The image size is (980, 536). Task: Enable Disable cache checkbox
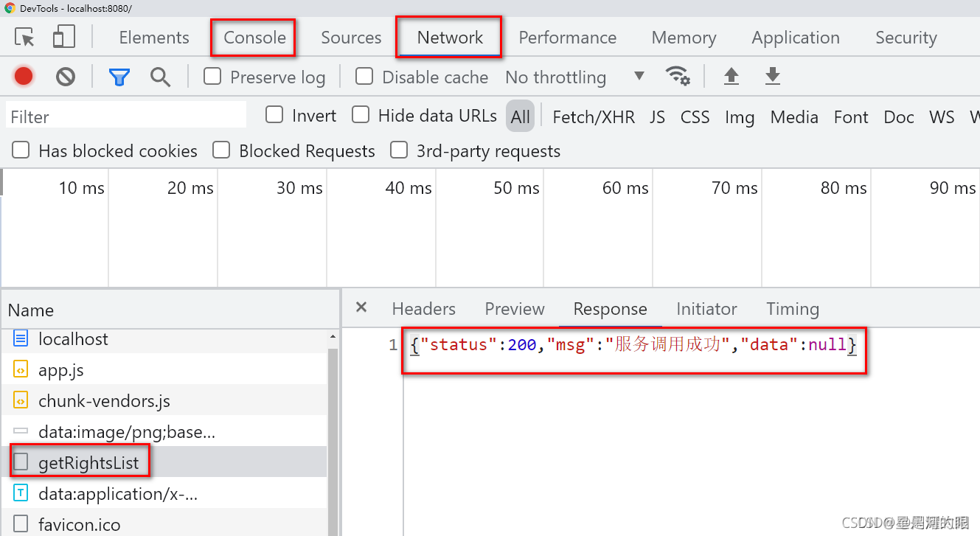364,76
